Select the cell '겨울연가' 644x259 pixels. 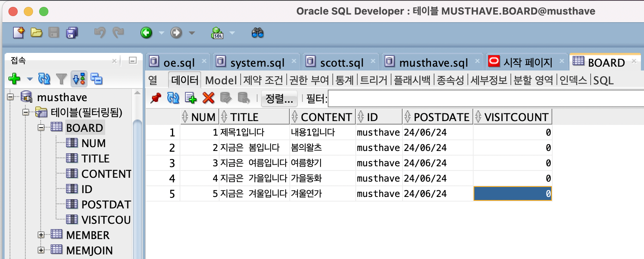click(322, 193)
